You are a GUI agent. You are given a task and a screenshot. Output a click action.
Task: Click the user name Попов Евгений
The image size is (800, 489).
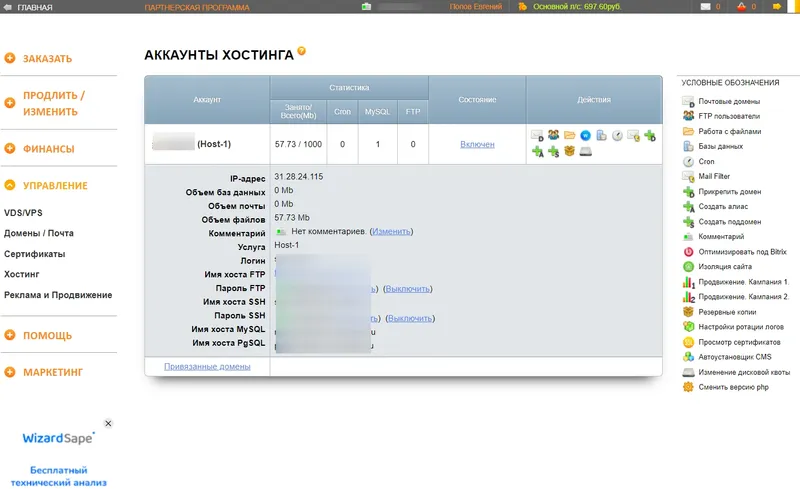coord(476,7)
